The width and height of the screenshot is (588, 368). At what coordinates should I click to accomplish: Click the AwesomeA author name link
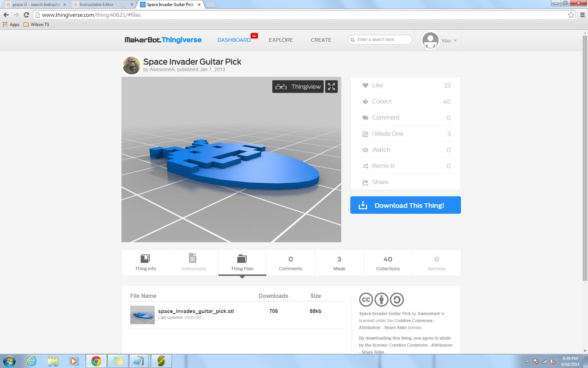162,69
